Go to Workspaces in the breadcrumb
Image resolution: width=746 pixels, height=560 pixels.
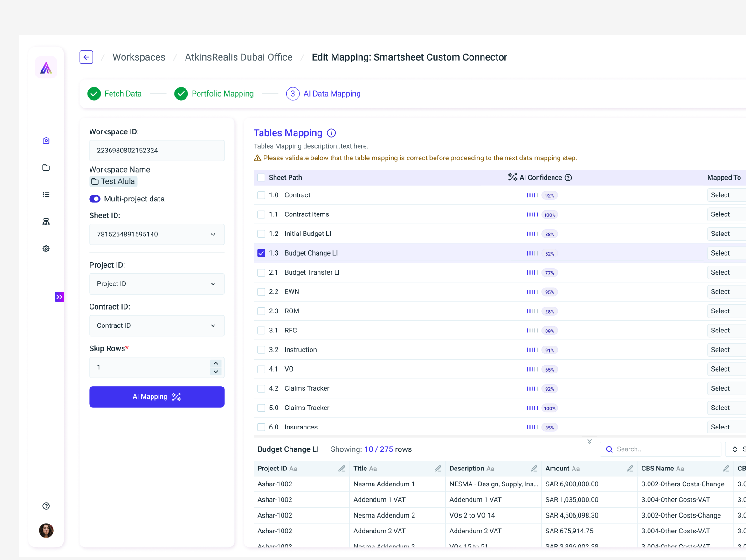pos(138,57)
